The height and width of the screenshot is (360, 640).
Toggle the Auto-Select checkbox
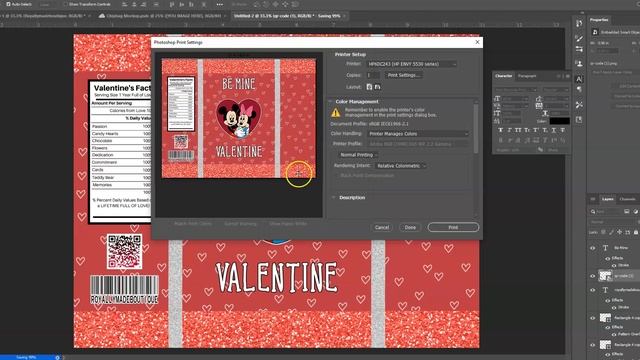(9, 4)
